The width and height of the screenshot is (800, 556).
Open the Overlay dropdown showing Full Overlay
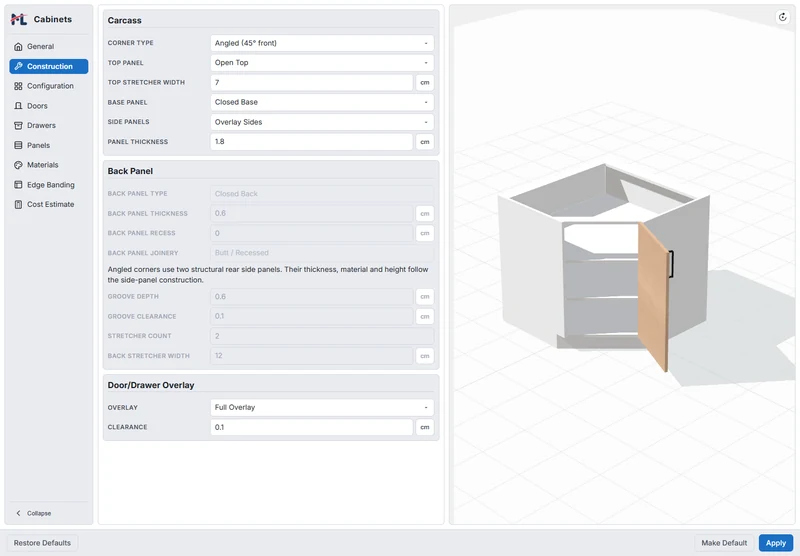(322, 408)
